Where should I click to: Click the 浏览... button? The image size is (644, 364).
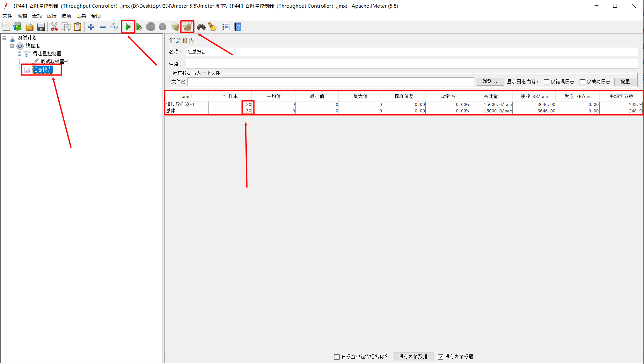490,82
